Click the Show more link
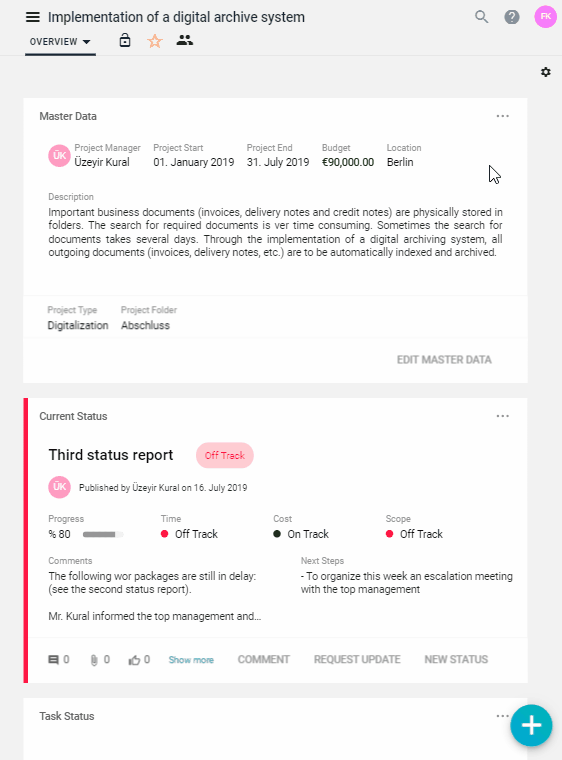Image resolution: width=562 pixels, height=760 pixels. (191, 660)
